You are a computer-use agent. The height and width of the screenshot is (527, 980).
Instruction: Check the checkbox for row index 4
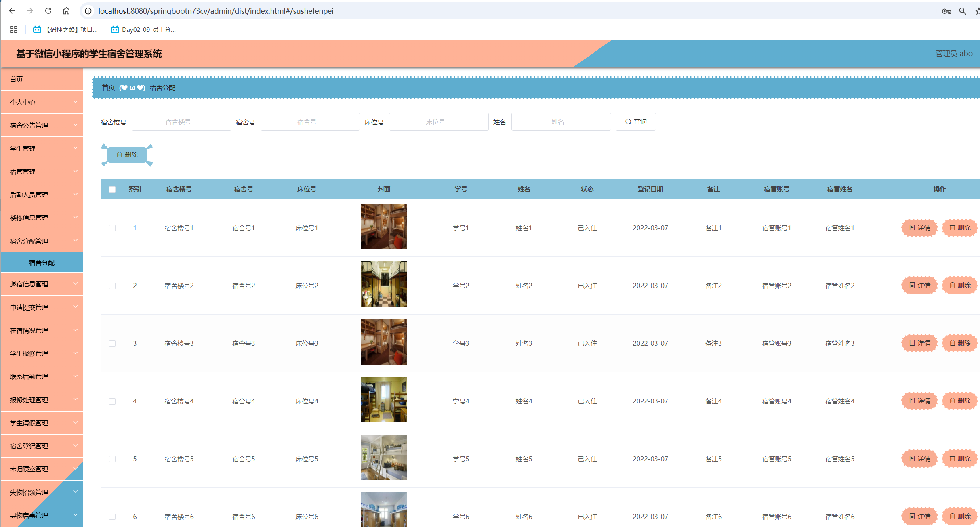point(112,401)
